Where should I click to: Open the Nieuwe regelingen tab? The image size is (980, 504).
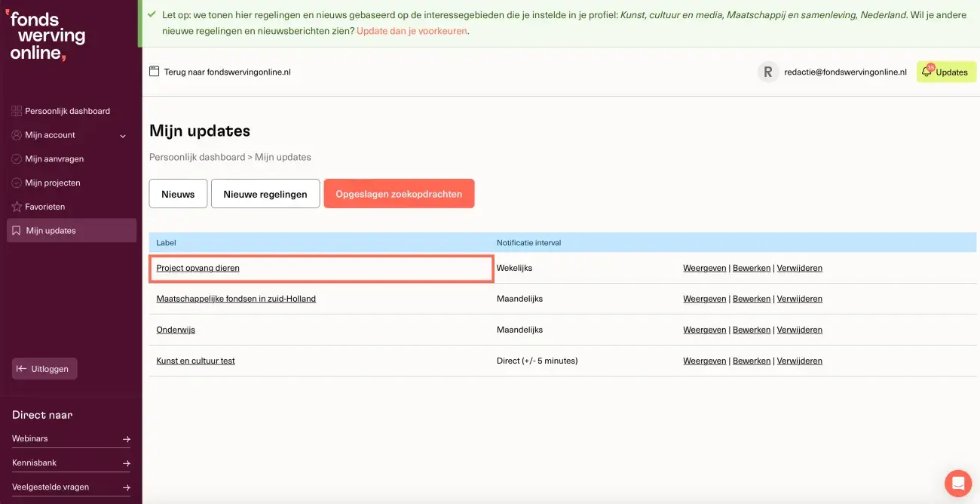[x=265, y=193]
